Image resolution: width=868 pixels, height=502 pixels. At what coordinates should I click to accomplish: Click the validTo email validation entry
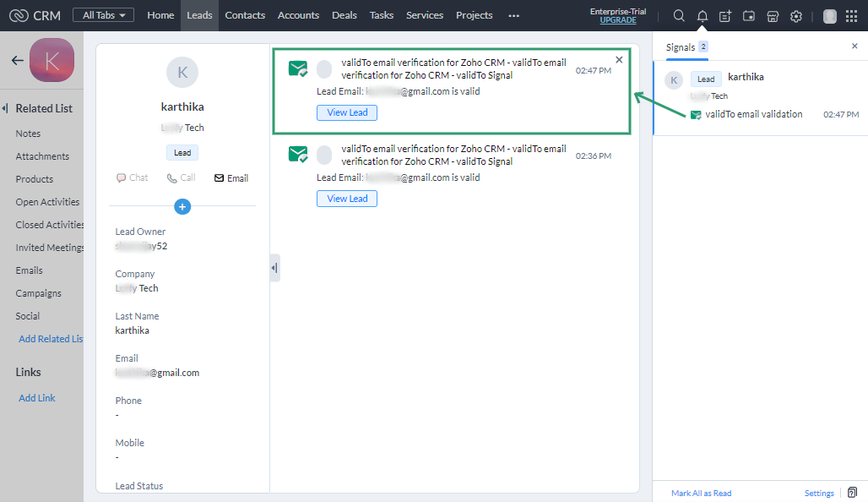[x=753, y=114]
